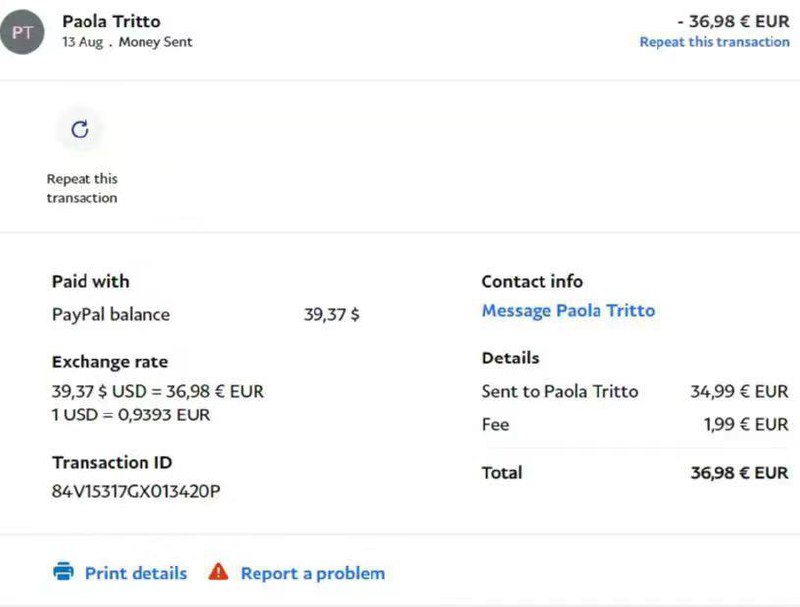800x607 pixels.
Task: Click the PayPal balance payment method text
Action: pos(111,314)
